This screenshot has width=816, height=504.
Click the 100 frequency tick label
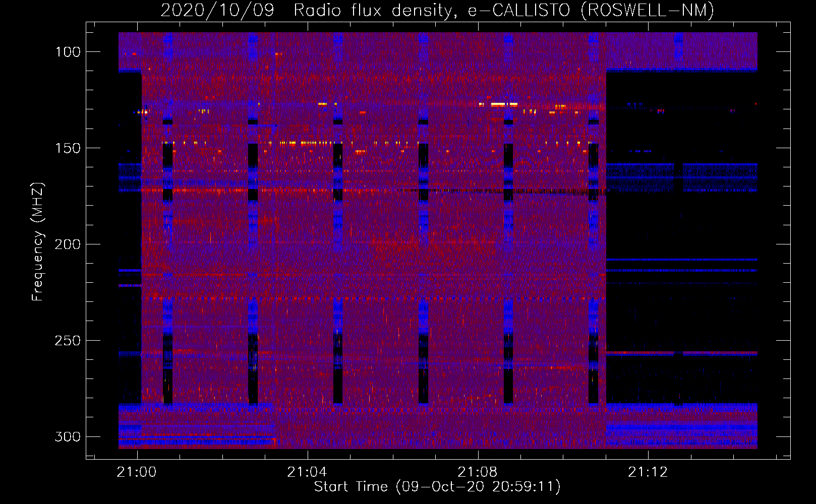pyautogui.click(x=68, y=52)
